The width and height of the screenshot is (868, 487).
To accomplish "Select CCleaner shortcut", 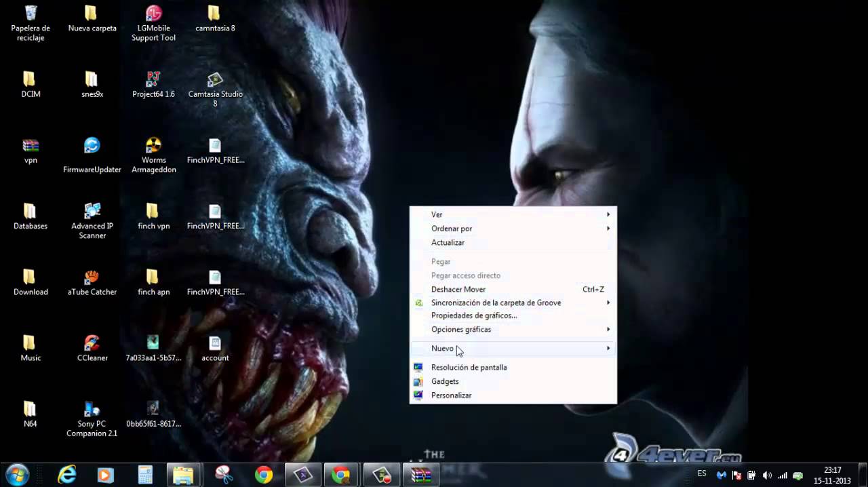I will point(92,347).
